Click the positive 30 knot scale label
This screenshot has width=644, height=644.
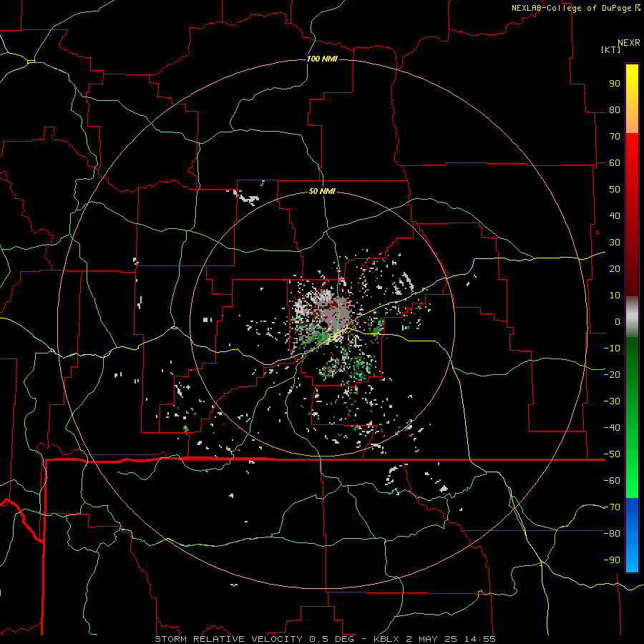(615, 243)
